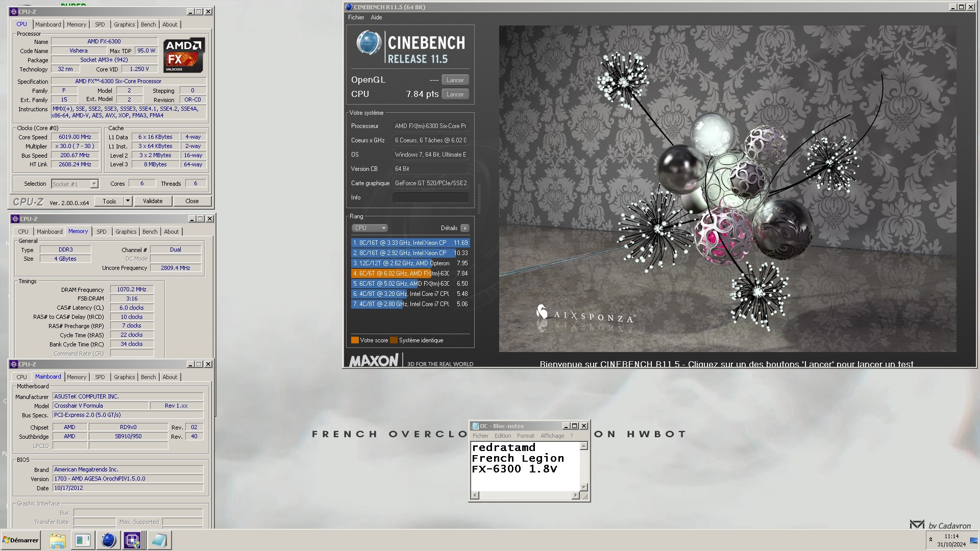Click the Notepad icon in the taskbar
The height and width of the screenshot is (551, 980).
pos(159,540)
